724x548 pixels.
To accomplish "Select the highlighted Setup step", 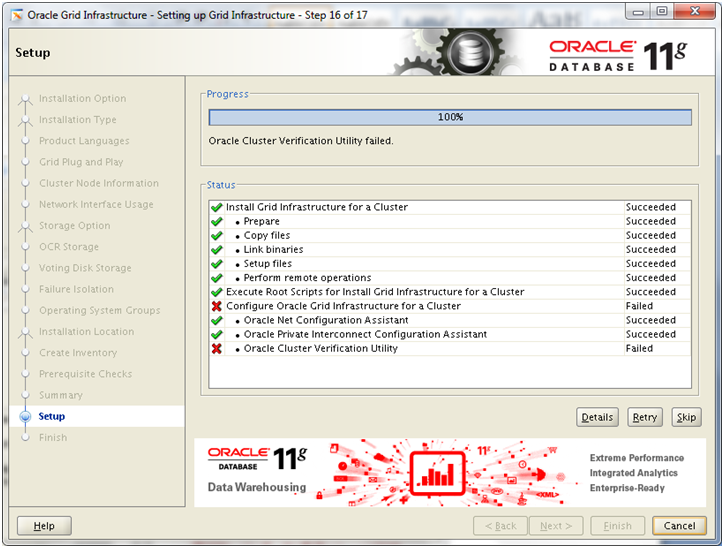I will (52, 416).
